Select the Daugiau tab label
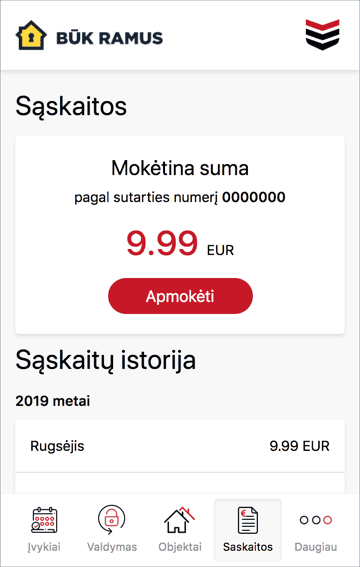This screenshot has height=567, width=360. pos(316,547)
